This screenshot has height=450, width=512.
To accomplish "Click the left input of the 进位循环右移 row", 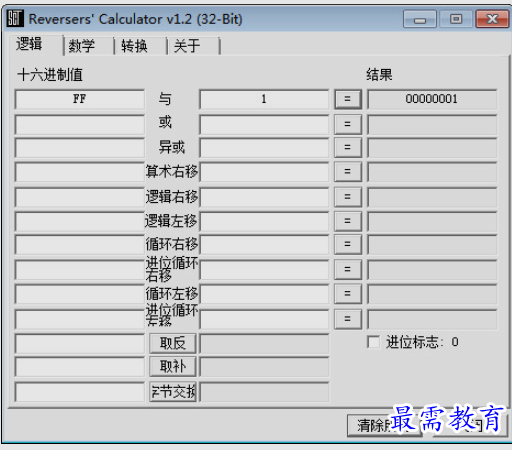I will click(80, 270).
